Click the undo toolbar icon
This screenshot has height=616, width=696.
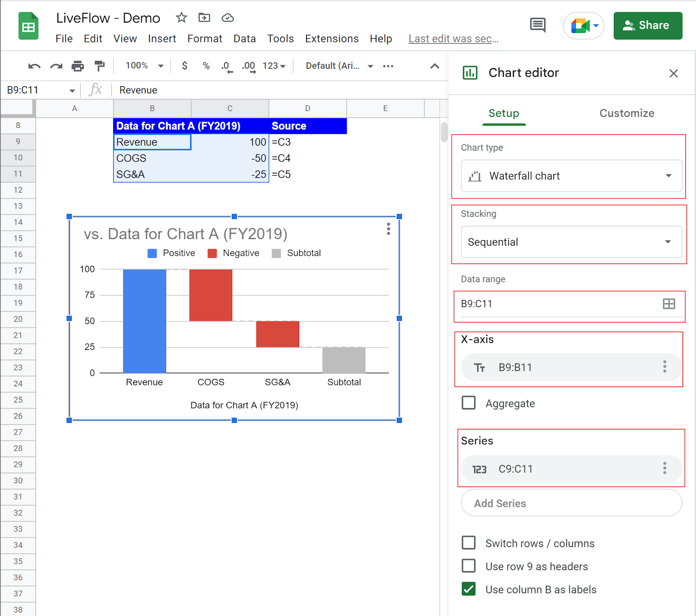pyautogui.click(x=34, y=66)
